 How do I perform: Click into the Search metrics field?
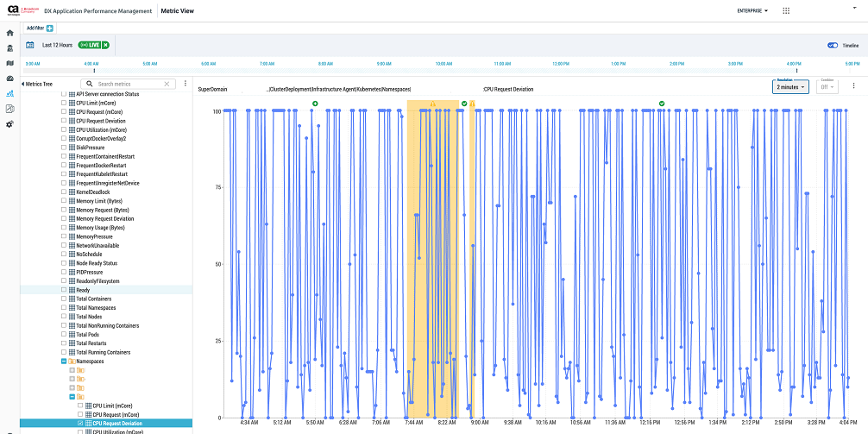click(128, 84)
